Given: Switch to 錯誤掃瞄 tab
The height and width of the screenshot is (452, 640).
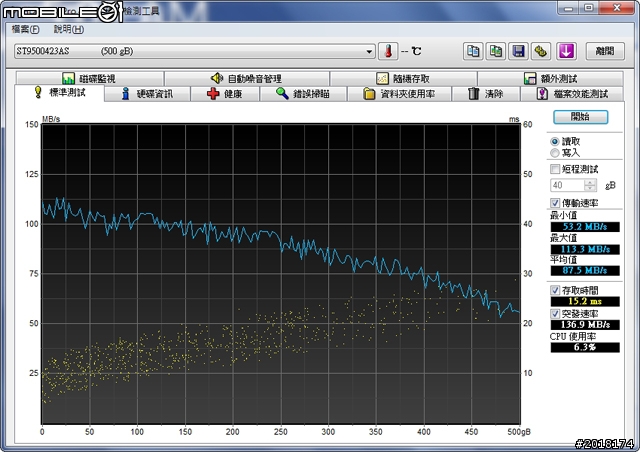Looking at the screenshot, I should coord(303,94).
